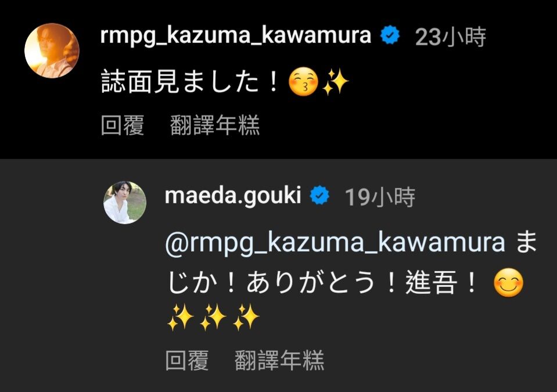
Task: Click the maeda.gouki username
Action: tap(233, 196)
